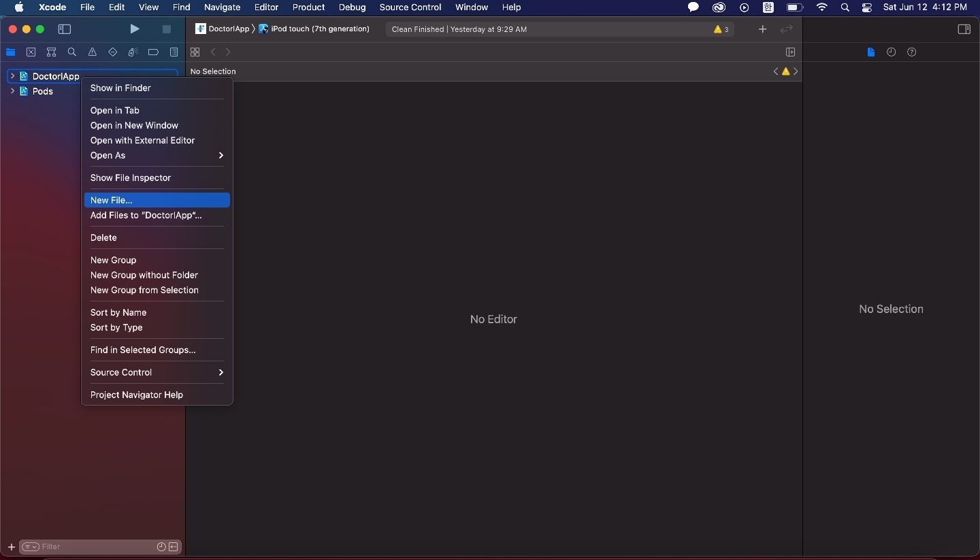Add an editor on the right
980x560 pixels.
[790, 52]
